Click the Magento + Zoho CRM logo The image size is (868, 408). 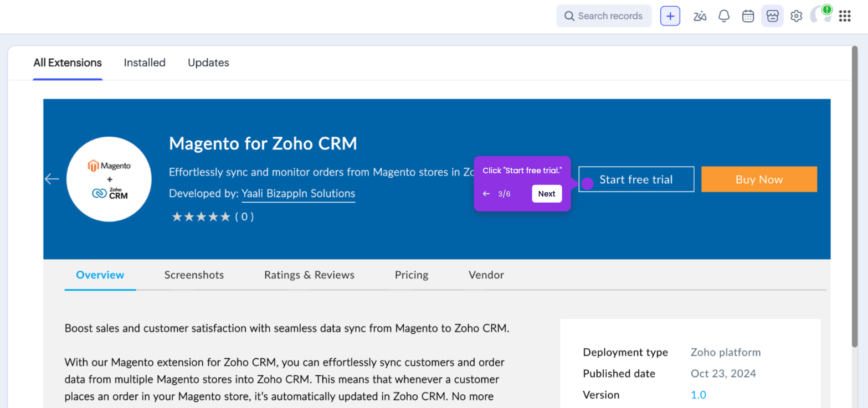click(x=109, y=179)
